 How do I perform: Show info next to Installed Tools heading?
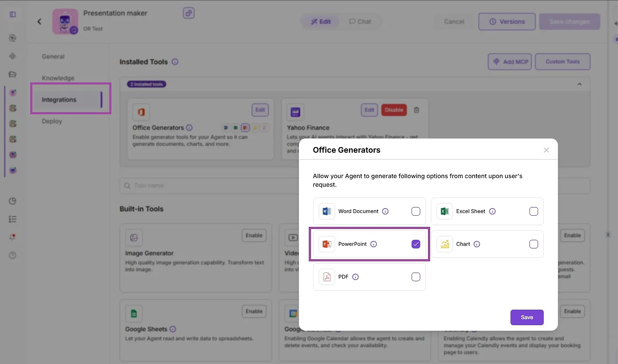tap(175, 62)
